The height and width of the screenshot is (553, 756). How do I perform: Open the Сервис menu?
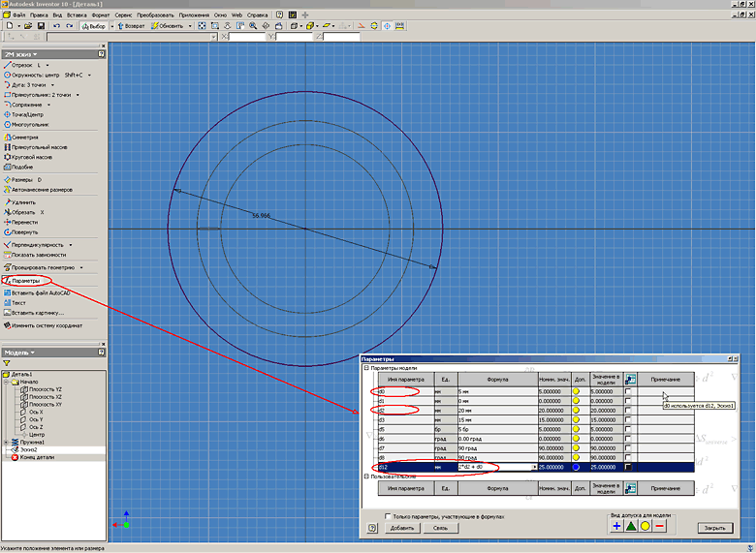point(123,15)
